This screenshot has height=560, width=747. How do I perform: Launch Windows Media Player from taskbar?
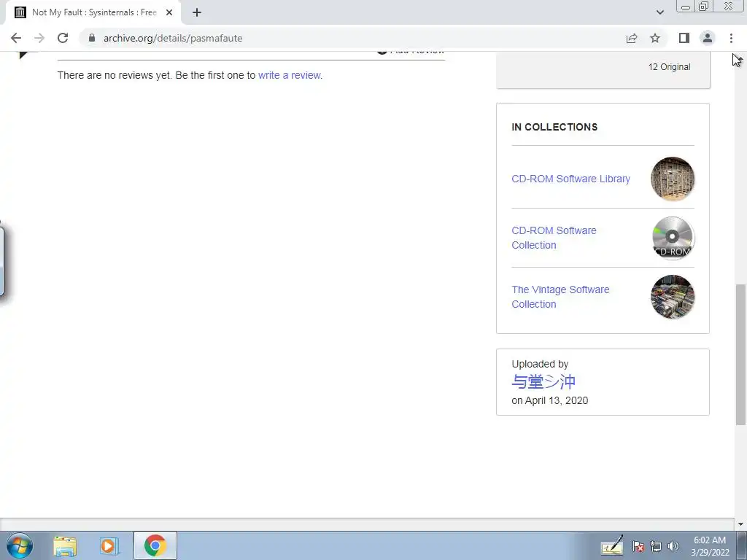109,545
